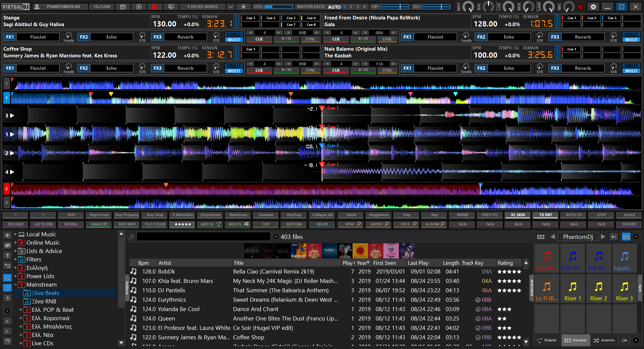Expand the Power Lists tree node
This screenshot has width=644, height=349.
15,276
